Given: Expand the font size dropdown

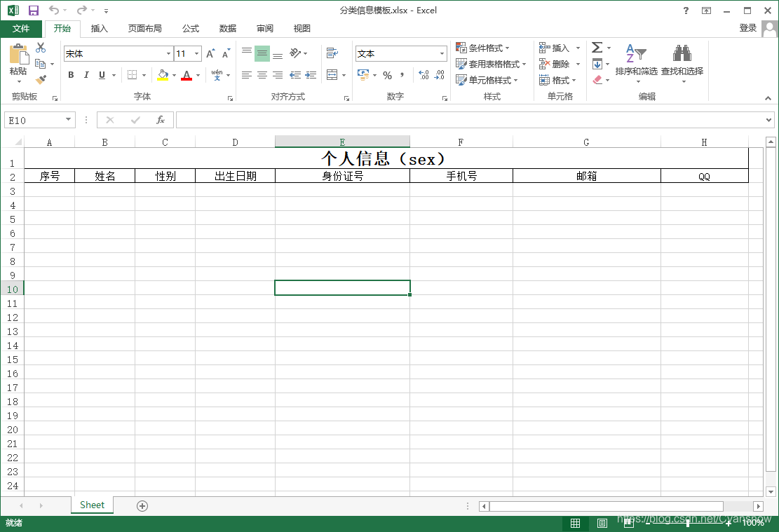Looking at the screenshot, I should point(197,54).
